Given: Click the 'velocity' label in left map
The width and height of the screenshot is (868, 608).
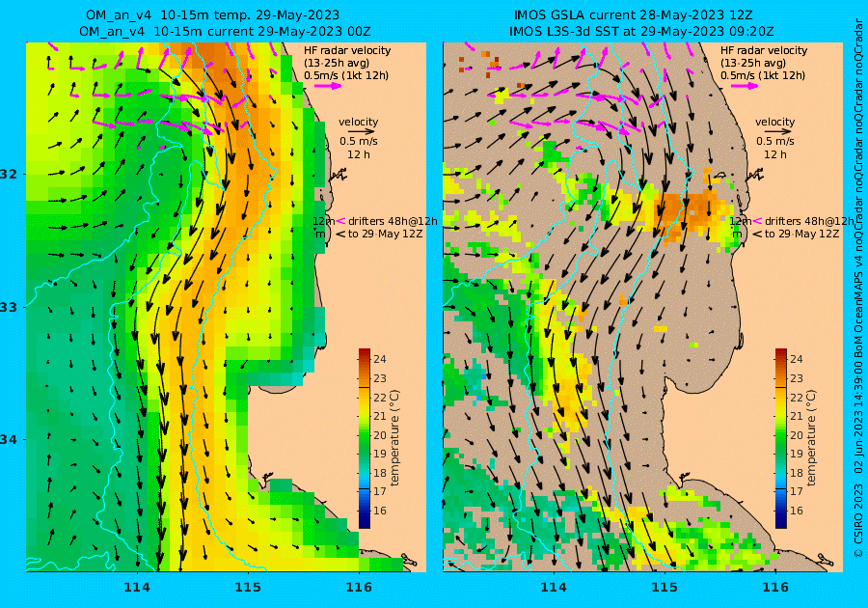Looking at the screenshot, I should tap(358, 122).
